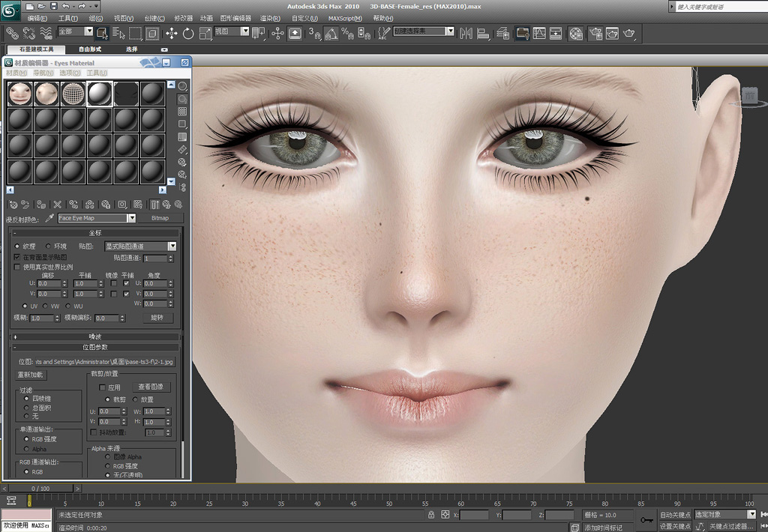
Task: Switch to the 自由形式 tab
Action: click(90, 49)
